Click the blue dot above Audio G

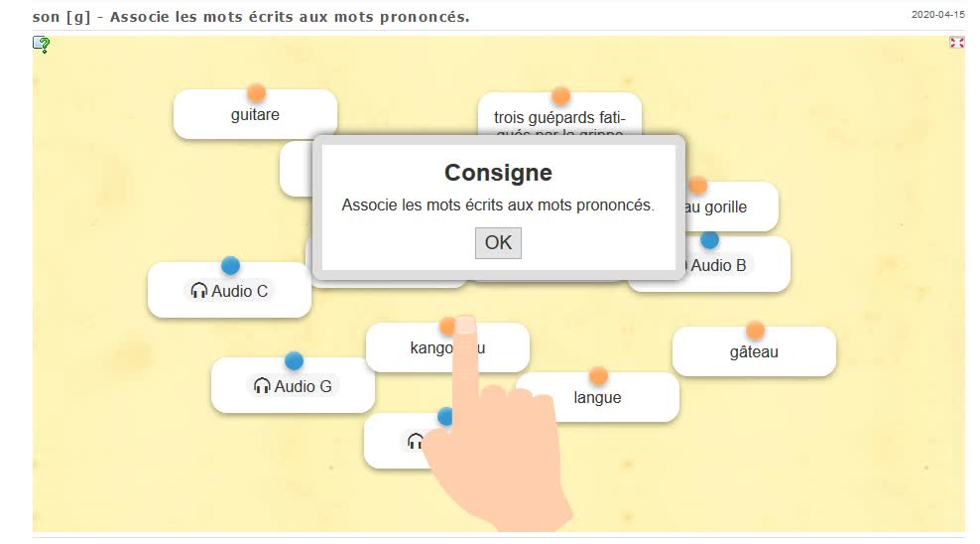(x=294, y=360)
